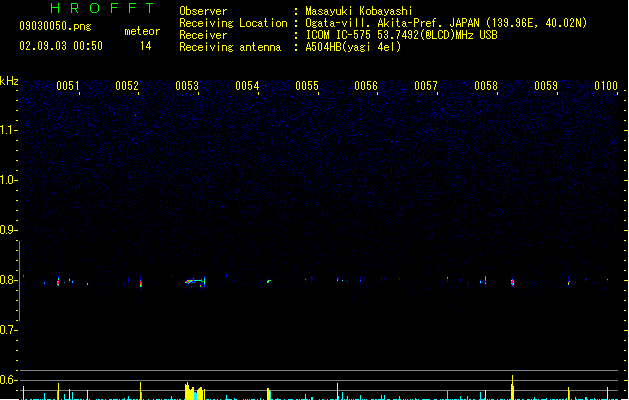Screen dimensions: 629x400
Task: Click the 0.8 kHz axis label
Action: pos(8,280)
